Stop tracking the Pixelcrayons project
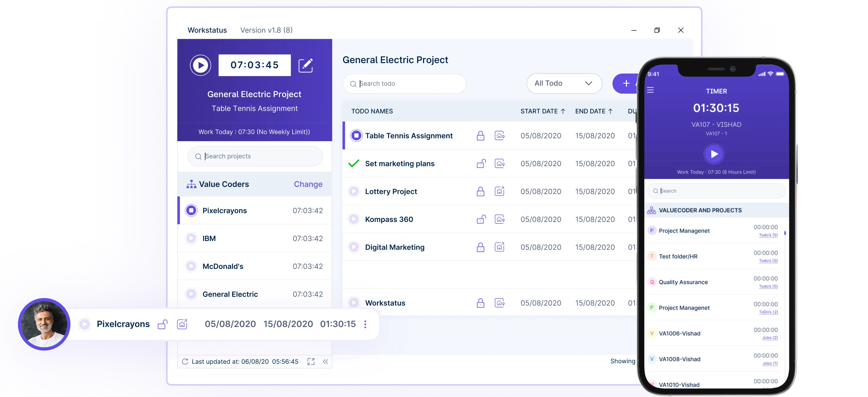868x397 pixels. (191, 210)
